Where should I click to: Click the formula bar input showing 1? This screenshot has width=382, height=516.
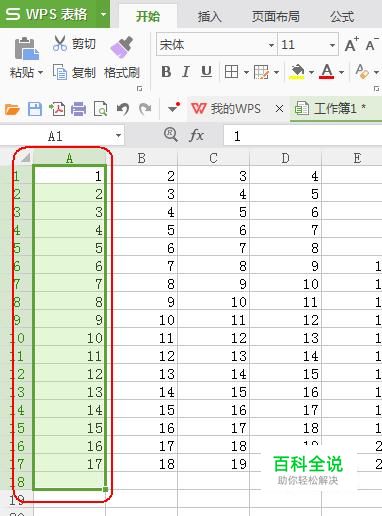(x=303, y=136)
